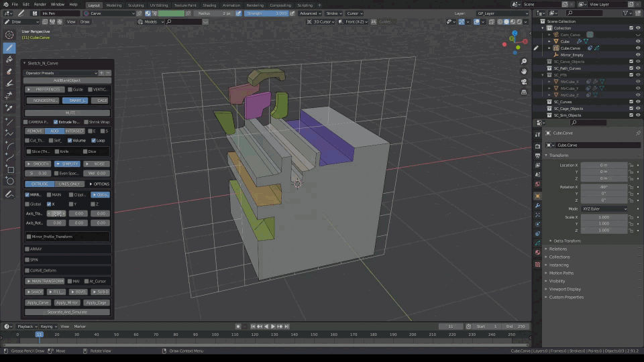Enable the ARRAY checkbox
The height and width of the screenshot is (362, 644).
[x=28, y=249]
